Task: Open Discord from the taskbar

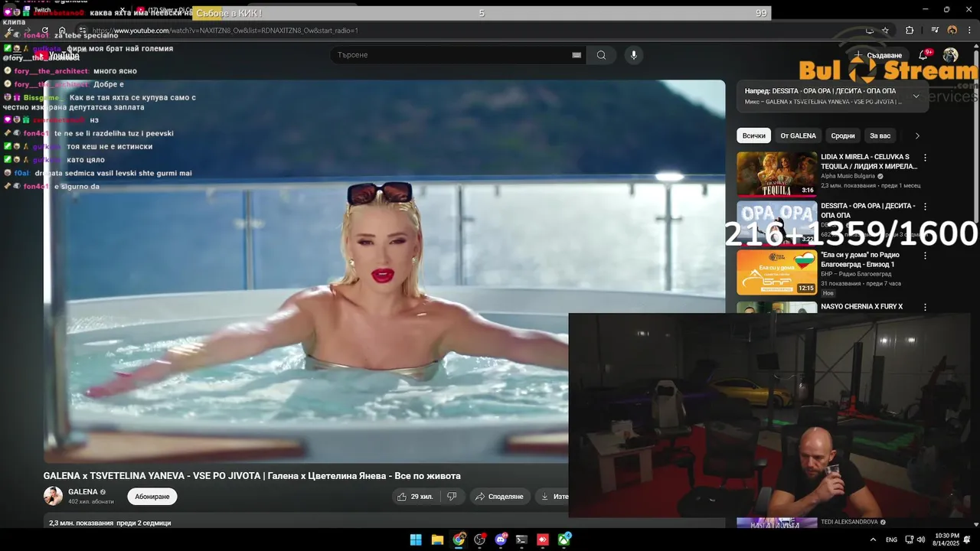Action: (x=501, y=540)
